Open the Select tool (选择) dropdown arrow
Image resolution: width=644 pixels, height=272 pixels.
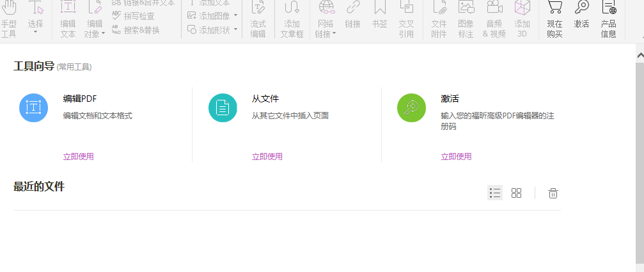tap(35, 32)
